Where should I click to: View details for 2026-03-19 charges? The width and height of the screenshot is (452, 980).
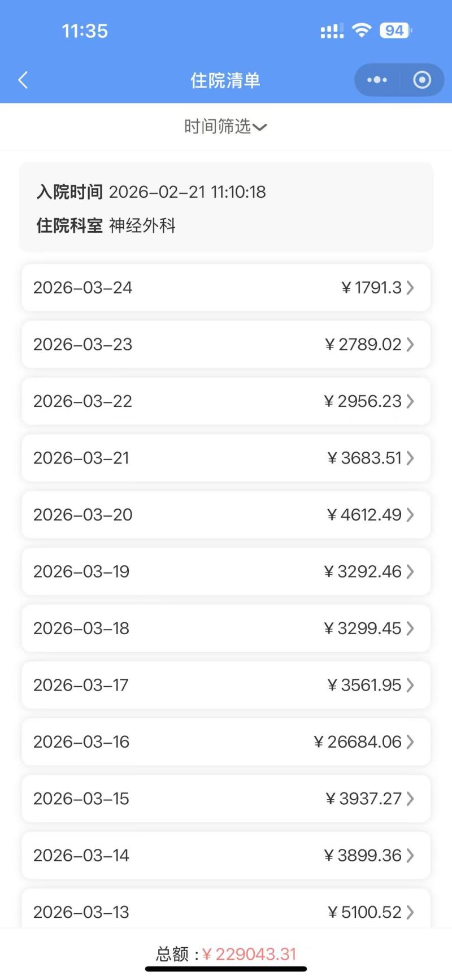tap(225, 571)
